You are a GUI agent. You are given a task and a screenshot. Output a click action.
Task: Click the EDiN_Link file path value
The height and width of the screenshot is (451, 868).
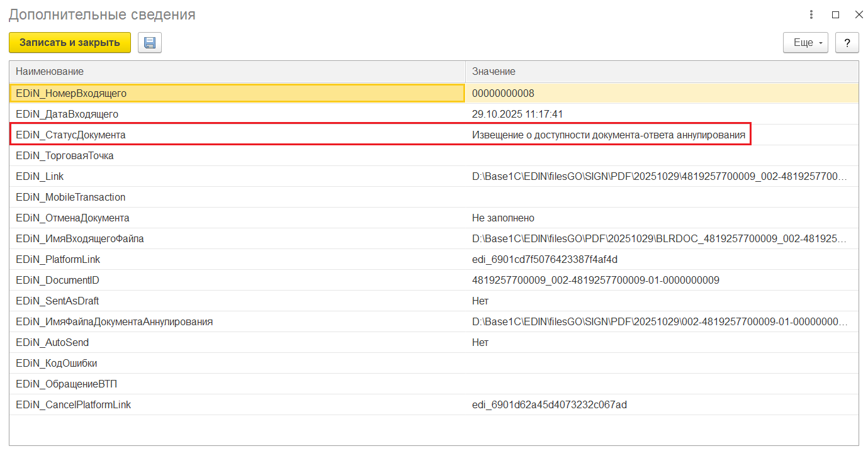[659, 177]
